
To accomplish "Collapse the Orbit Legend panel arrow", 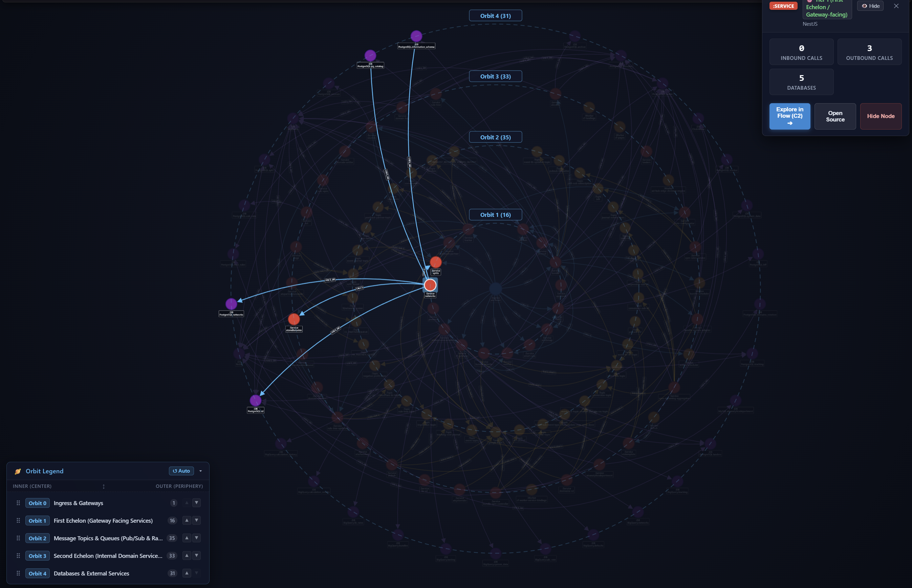I will point(201,471).
